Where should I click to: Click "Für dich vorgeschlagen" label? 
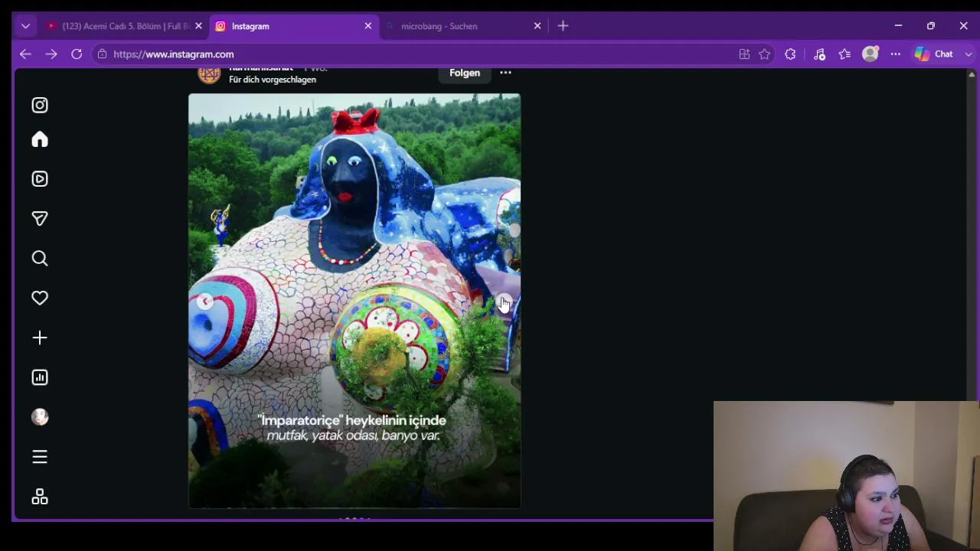(273, 80)
